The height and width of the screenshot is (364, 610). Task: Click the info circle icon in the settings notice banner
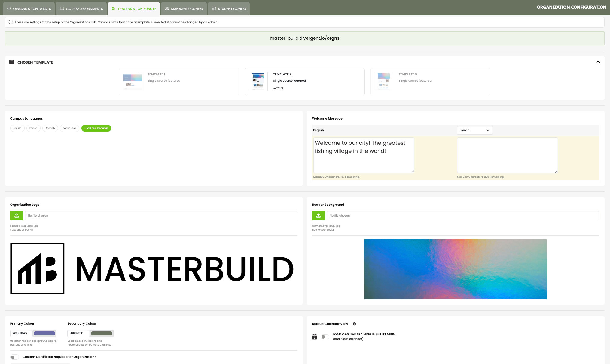(x=11, y=22)
